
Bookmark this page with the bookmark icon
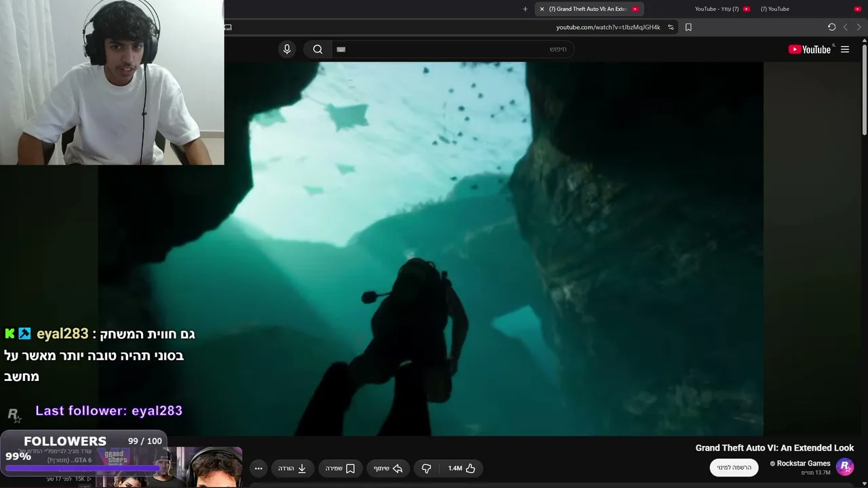(x=688, y=27)
